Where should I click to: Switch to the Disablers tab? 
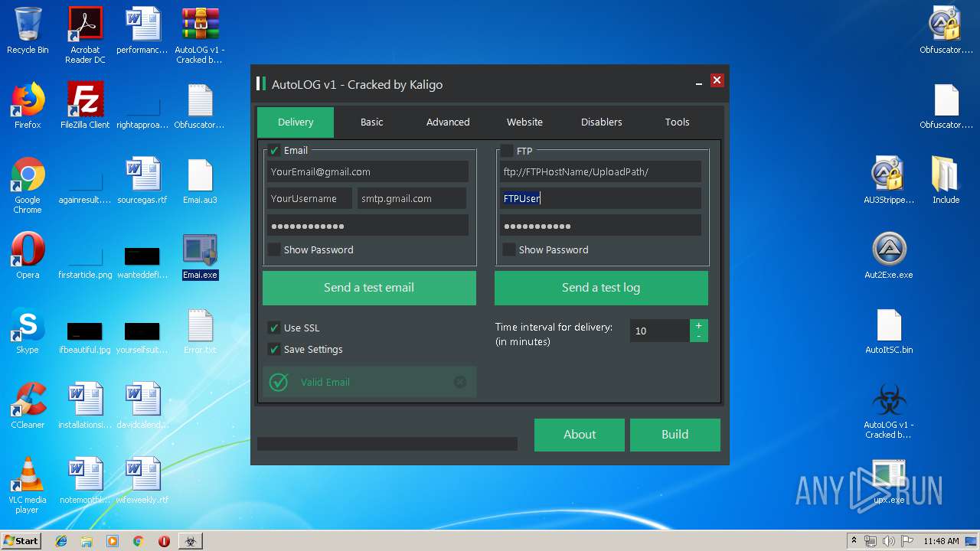pos(601,122)
